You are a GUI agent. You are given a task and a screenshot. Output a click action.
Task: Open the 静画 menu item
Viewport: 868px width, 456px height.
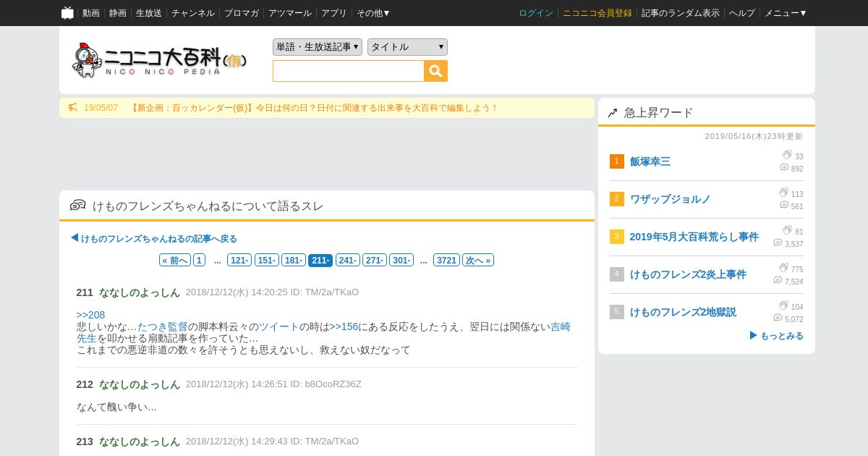(x=118, y=13)
